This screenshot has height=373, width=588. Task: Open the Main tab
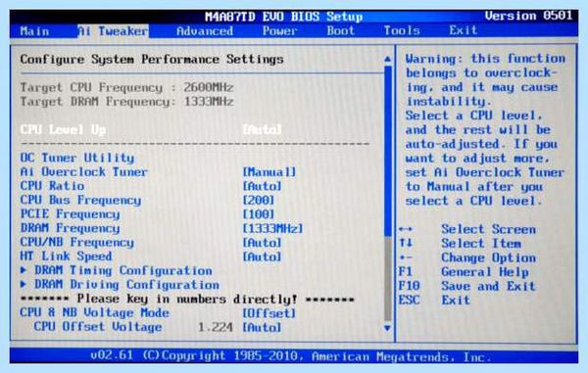tap(34, 31)
